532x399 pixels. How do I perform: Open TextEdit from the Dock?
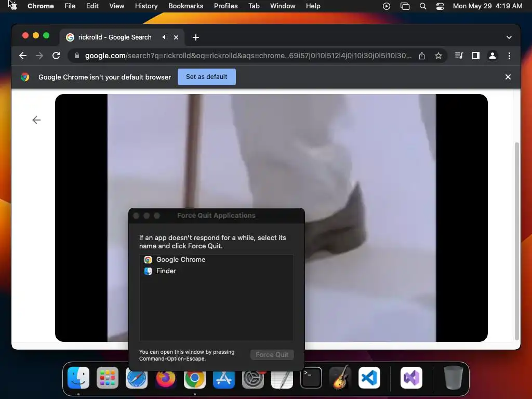[x=282, y=378]
